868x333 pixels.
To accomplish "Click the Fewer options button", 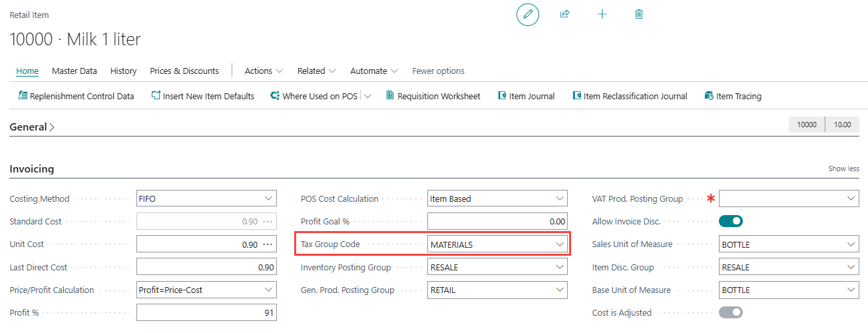I will click(x=438, y=71).
